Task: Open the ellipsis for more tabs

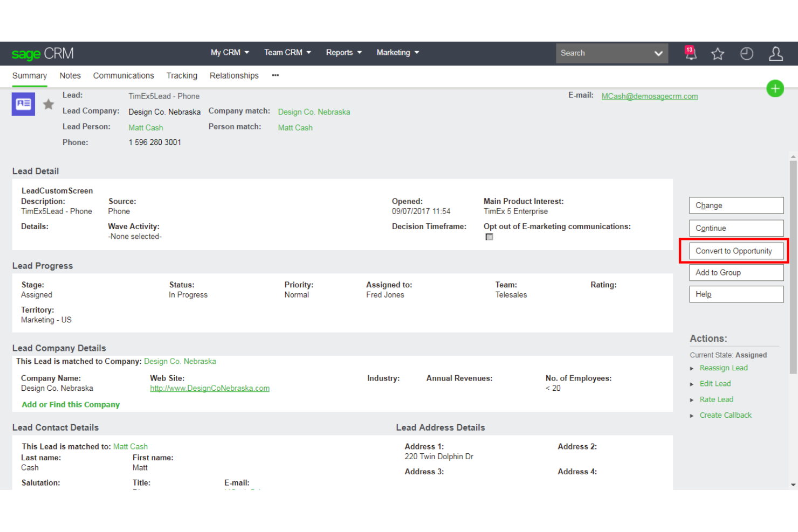Action: [x=275, y=75]
